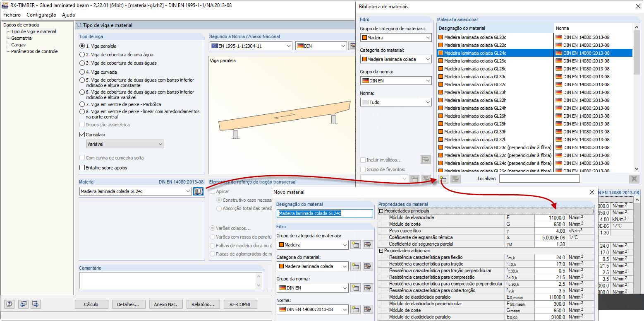Screen dimensions: 644x321
Task: Launch RF-COMBI from the bottom button
Action: (x=240, y=304)
